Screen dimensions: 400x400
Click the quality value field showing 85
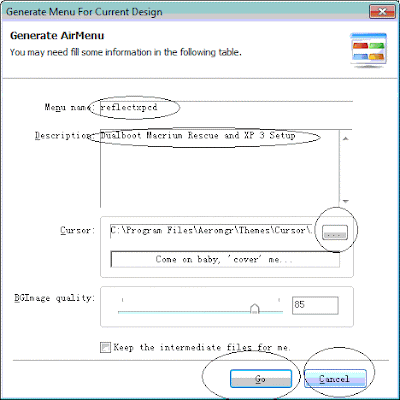(x=315, y=305)
